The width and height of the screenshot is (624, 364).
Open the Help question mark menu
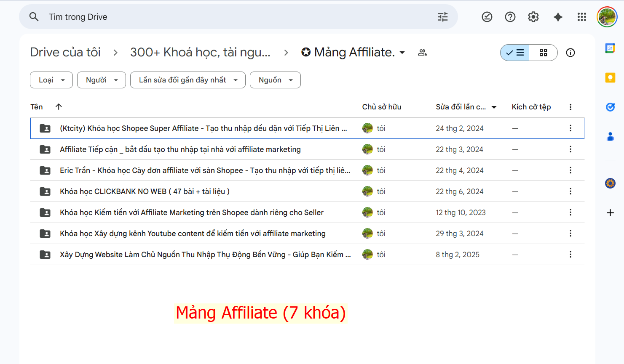(510, 17)
